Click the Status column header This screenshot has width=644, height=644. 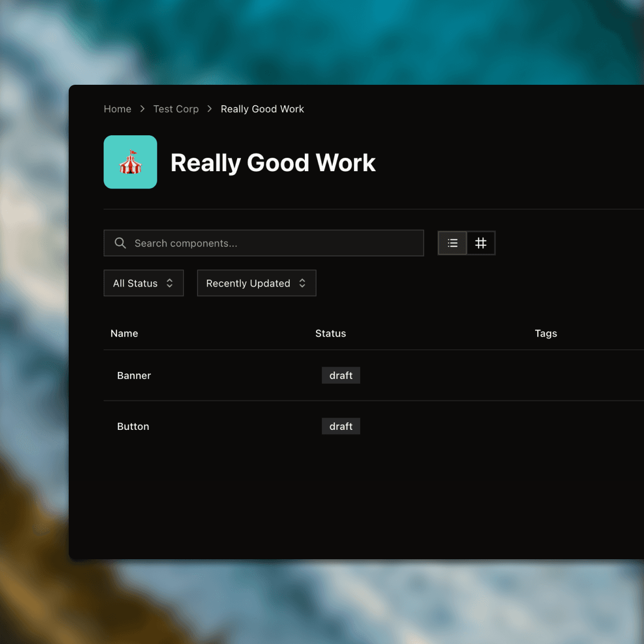(331, 333)
